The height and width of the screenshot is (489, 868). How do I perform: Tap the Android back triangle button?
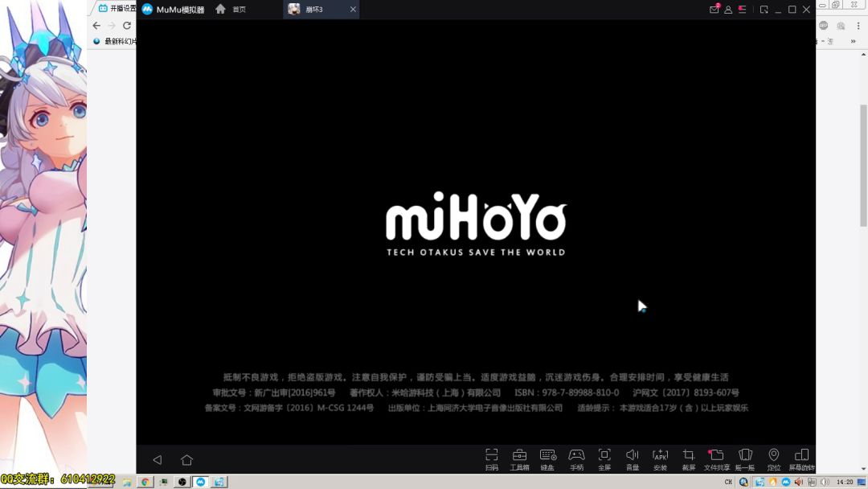coord(158,460)
